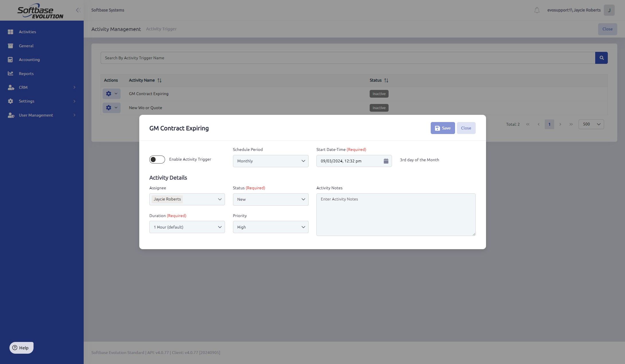Image resolution: width=625 pixels, height=364 pixels.
Task: Click user avatar J icon
Action: (x=609, y=10)
